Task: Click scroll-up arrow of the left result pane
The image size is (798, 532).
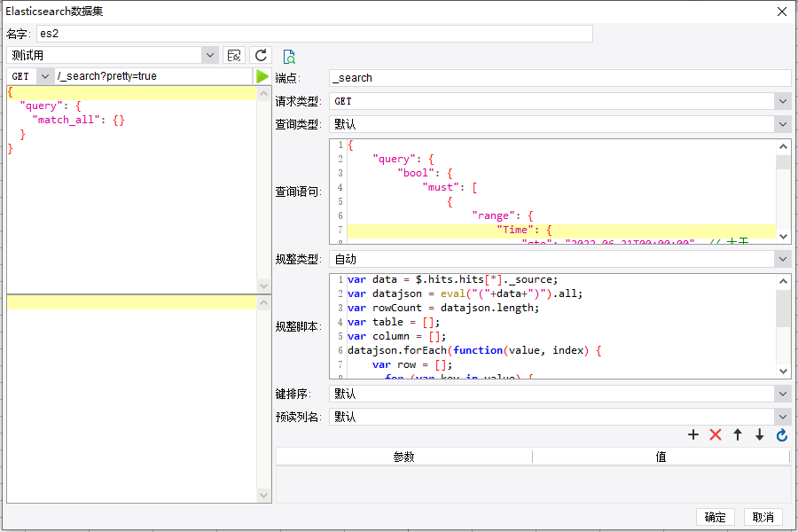Action: pyautogui.click(x=263, y=303)
